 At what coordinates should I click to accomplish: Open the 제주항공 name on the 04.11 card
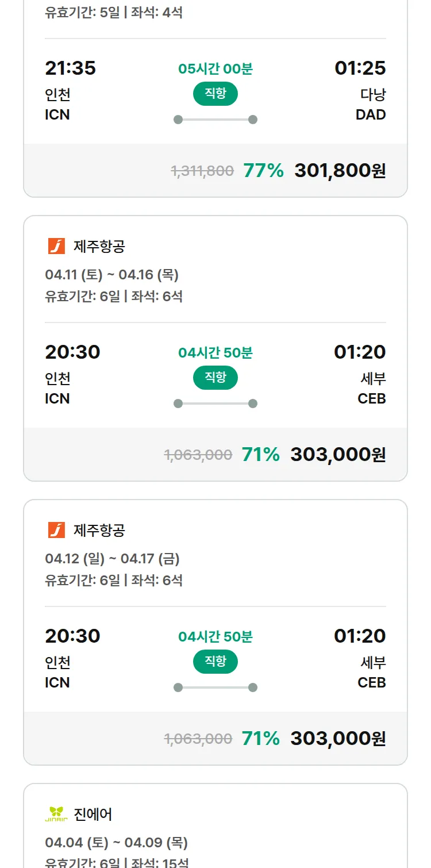coord(99,247)
